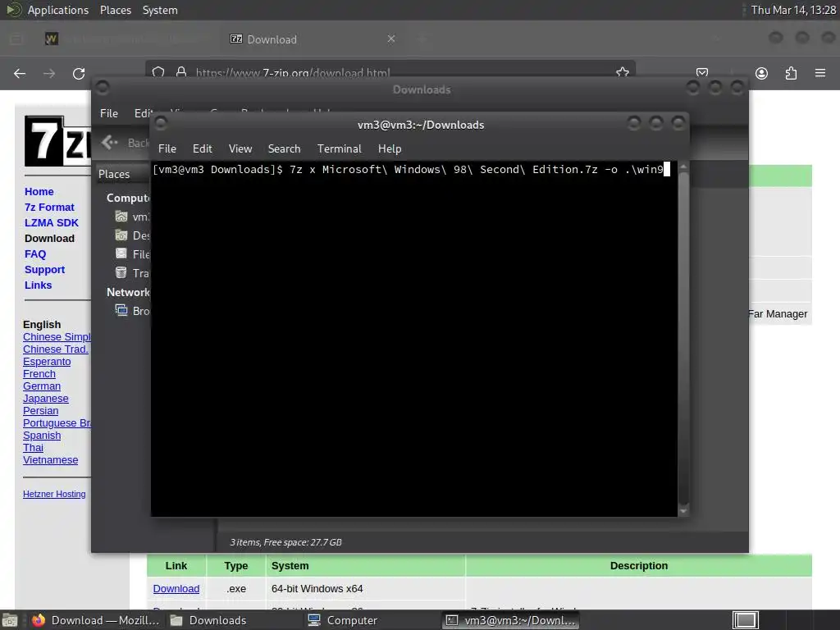Switch to the first Firefox tab with W icon

pos(52,39)
